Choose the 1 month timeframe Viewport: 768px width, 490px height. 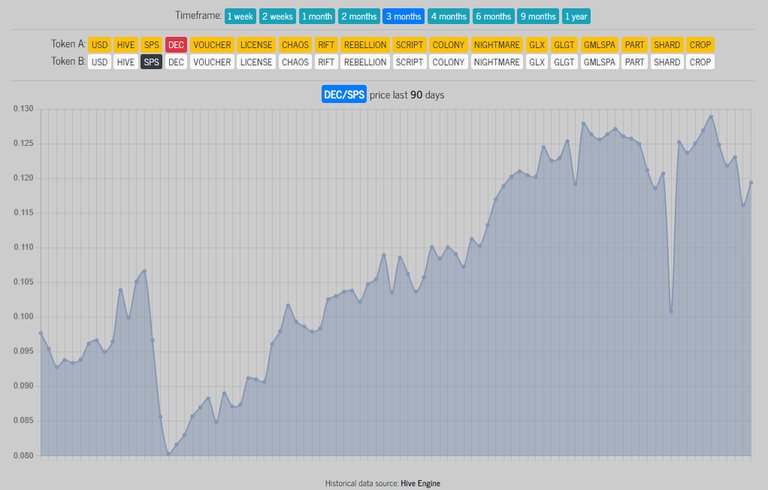tap(317, 16)
